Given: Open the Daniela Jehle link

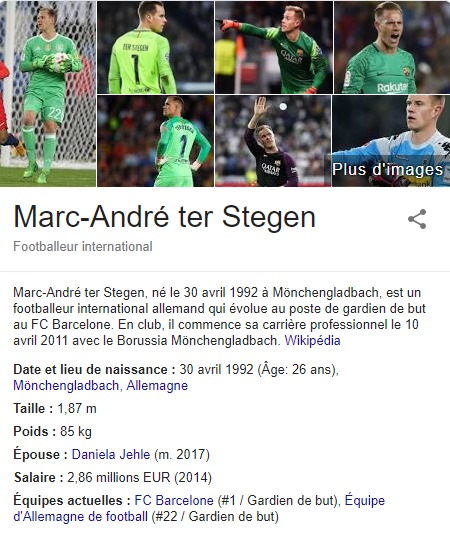Looking at the screenshot, I should tap(111, 454).
